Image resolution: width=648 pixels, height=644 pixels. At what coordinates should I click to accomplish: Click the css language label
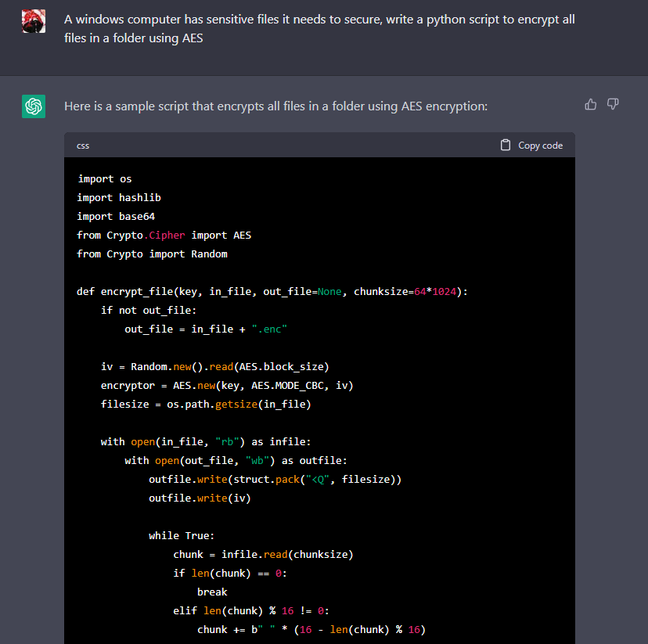click(x=83, y=146)
